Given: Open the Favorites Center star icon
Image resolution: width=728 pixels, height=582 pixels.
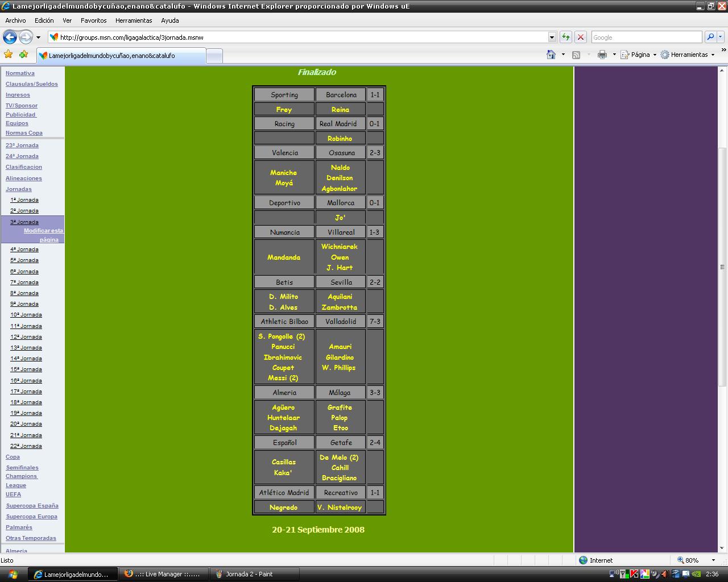Looking at the screenshot, I should (x=8, y=55).
